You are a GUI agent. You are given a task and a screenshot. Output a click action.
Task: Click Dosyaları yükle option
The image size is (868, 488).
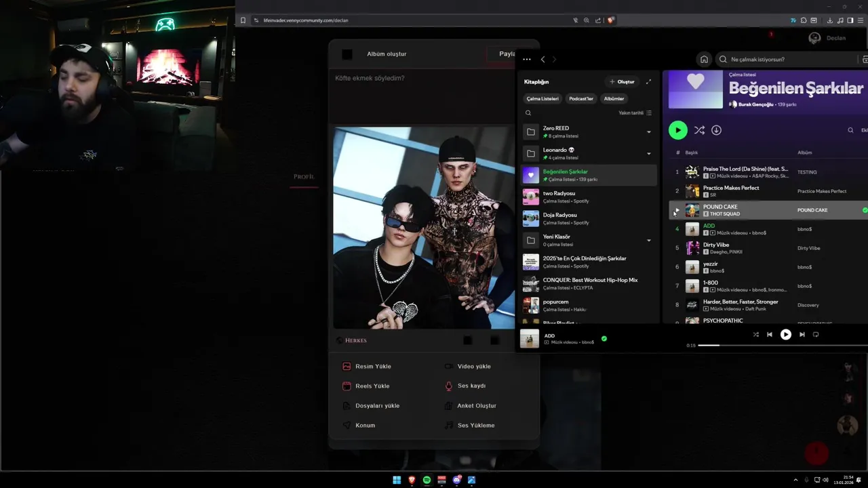(370, 405)
